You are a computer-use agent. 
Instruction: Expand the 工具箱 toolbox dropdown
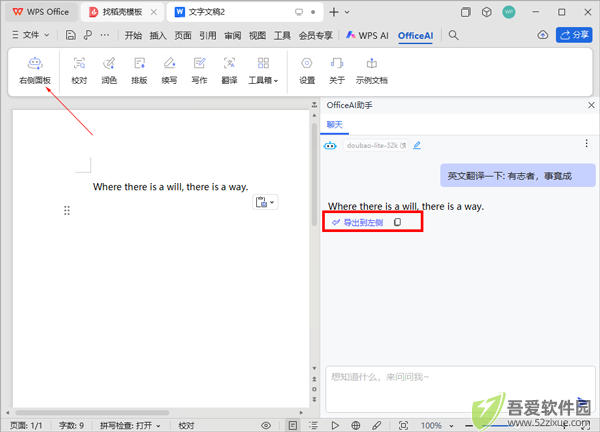pos(263,71)
